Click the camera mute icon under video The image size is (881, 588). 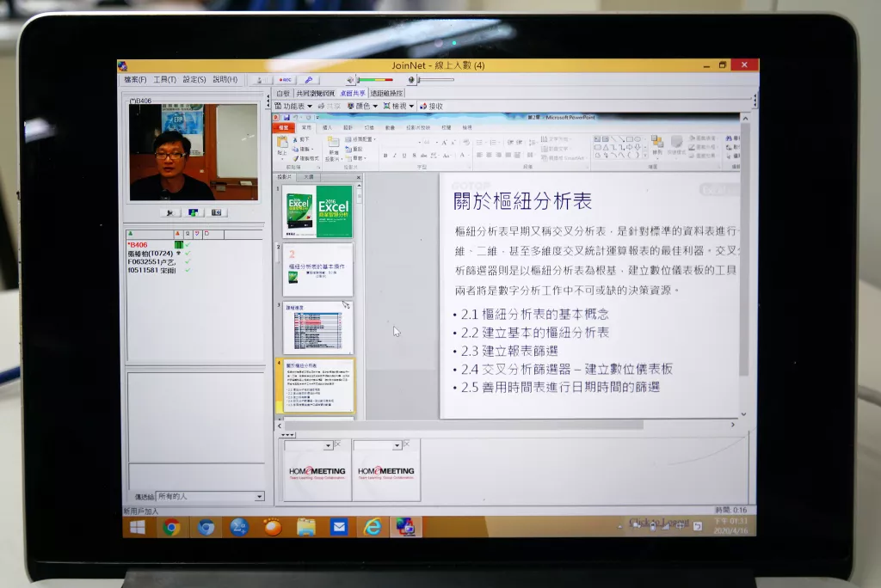click(169, 212)
